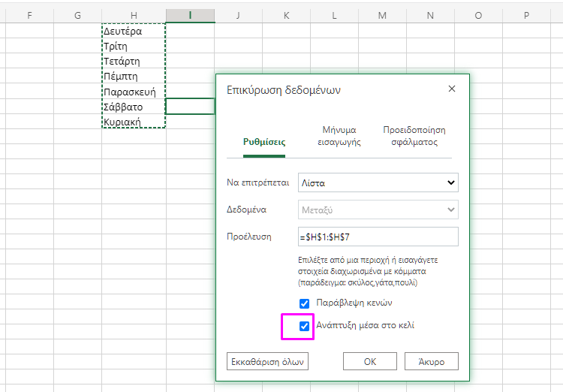Screen dimensions: 563x392
Task: Select column header I
Action: point(190,15)
